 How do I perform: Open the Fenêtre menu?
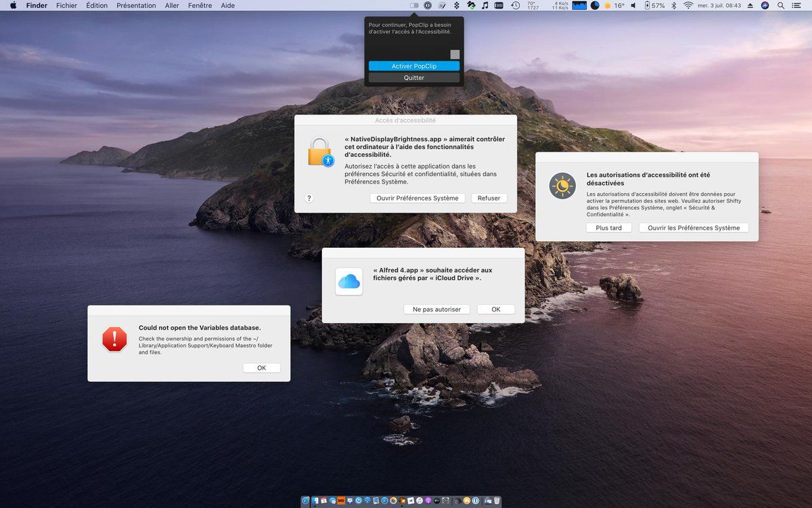pos(200,5)
